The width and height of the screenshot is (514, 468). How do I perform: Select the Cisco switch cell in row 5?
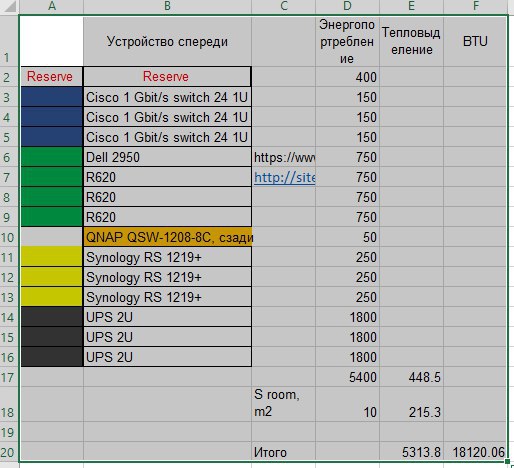(167, 137)
